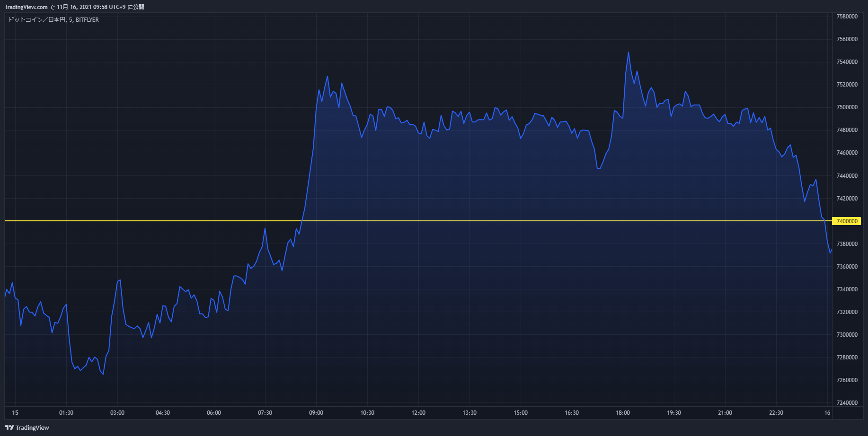This screenshot has height=436, width=868.
Task: Click the 15:00 time axis label
Action: [521, 413]
